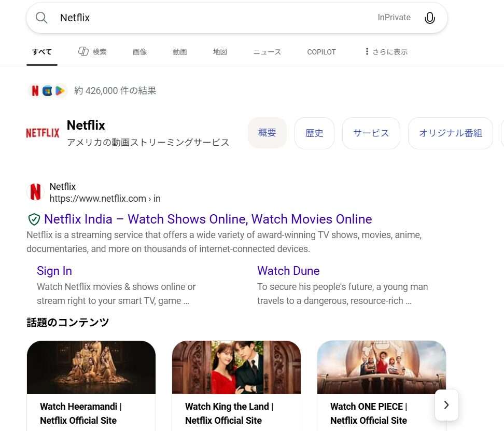The width and height of the screenshot is (504, 431).
Task: Select the すべて tab
Action: pos(42,52)
